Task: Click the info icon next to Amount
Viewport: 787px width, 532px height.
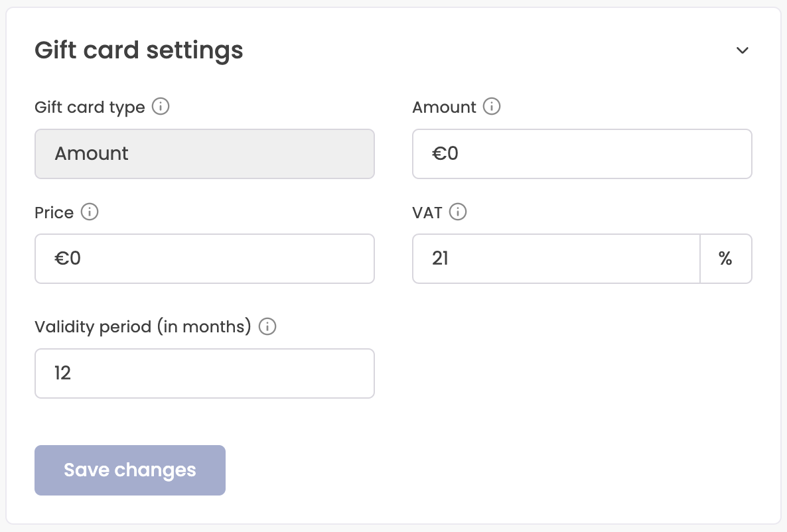Action: tap(492, 106)
